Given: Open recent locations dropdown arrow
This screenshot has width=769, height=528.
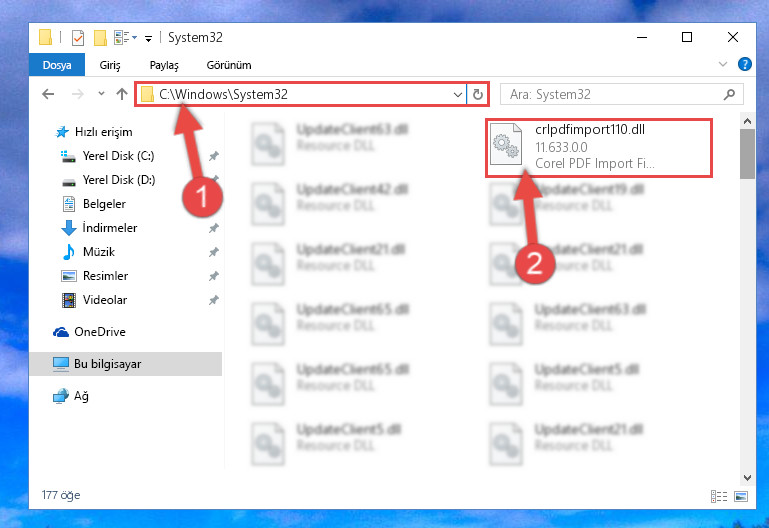Looking at the screenshot, I should point(101,93).
